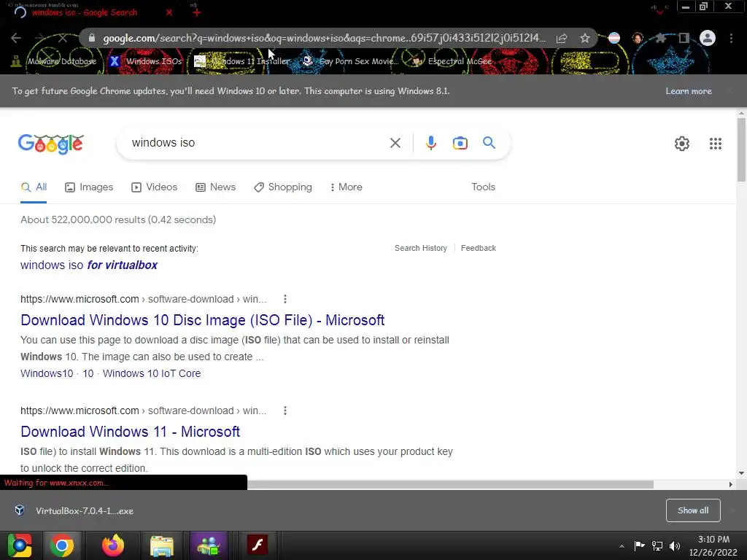The height and width of the screenshot is (560, 747).
Task: Click the network tray icon
Action: pyautogui.click(x=657, y=546)
